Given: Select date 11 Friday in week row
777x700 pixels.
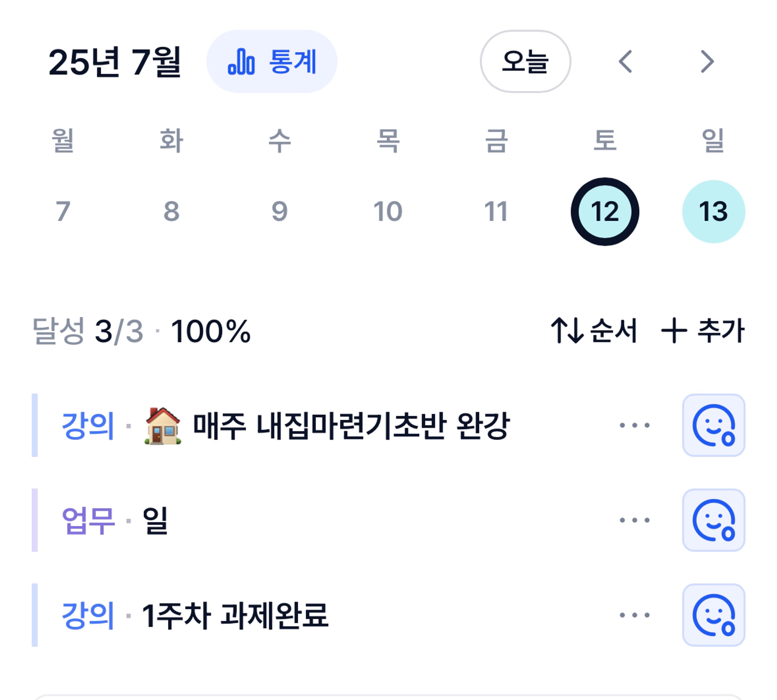Looking at the screenshot, I should coord(496,211).
